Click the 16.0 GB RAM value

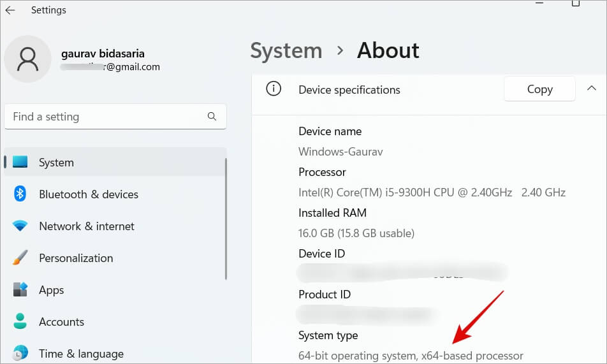[356, 233]
